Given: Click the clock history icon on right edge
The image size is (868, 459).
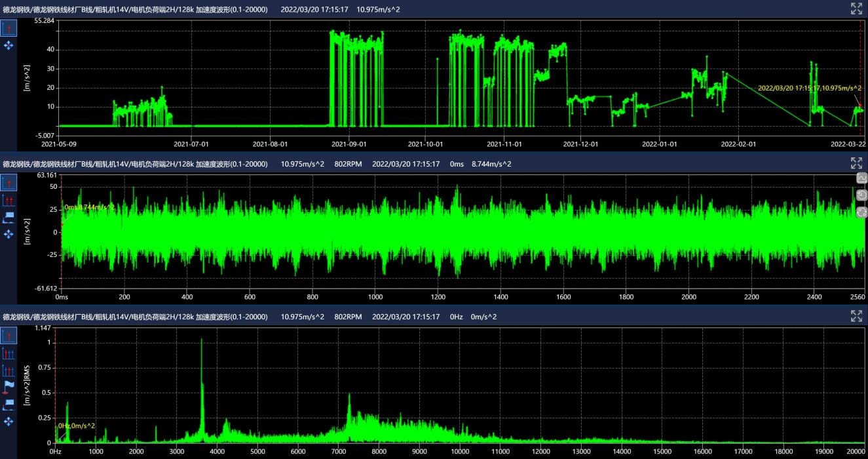Looking at the screenshot, I should pyautogui.click(x=861, y=195).
